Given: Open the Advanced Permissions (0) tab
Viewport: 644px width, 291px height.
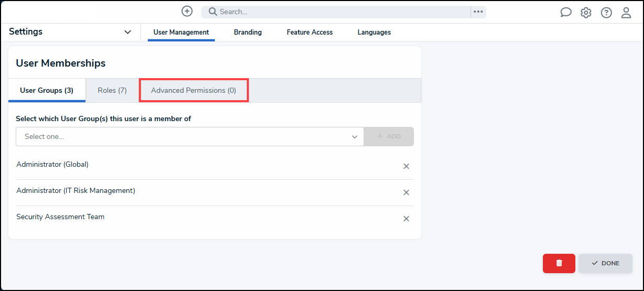Looking at the screenshot, I should click(x=193, y=90).
